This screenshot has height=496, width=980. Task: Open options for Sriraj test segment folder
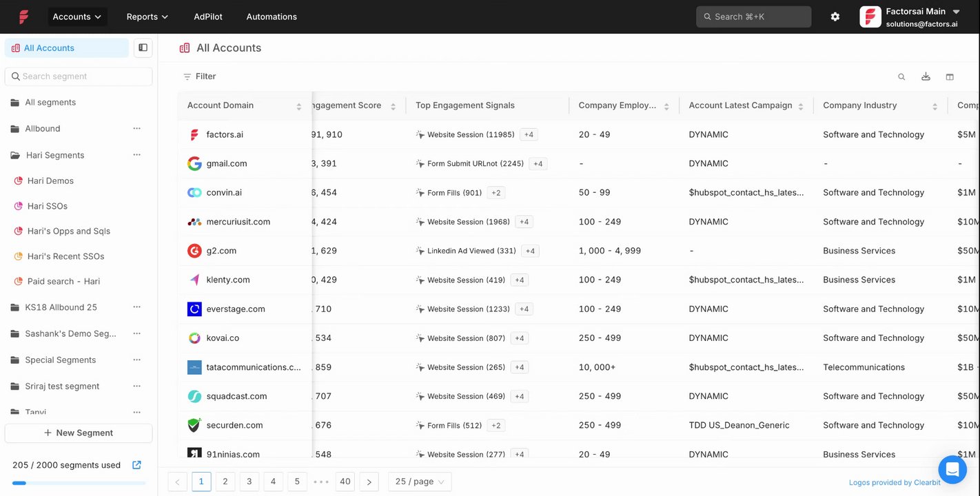(x=136, y=386)
